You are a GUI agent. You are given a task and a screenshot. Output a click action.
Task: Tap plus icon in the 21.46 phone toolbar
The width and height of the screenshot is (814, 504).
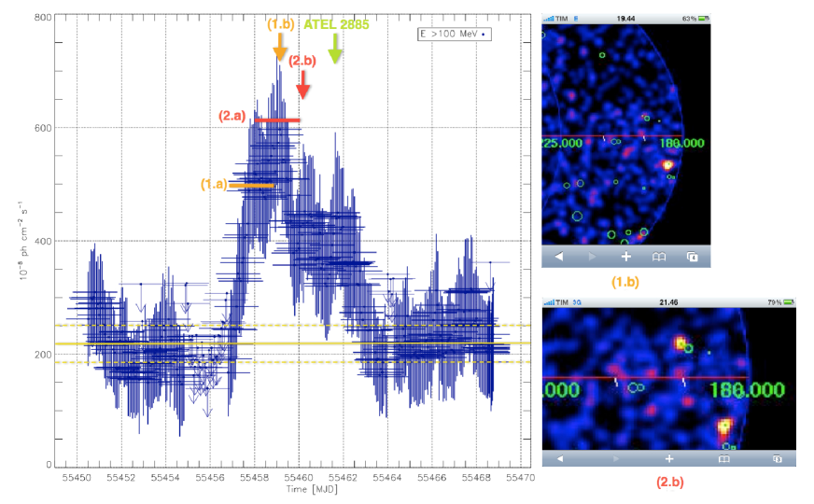(669, 459)
